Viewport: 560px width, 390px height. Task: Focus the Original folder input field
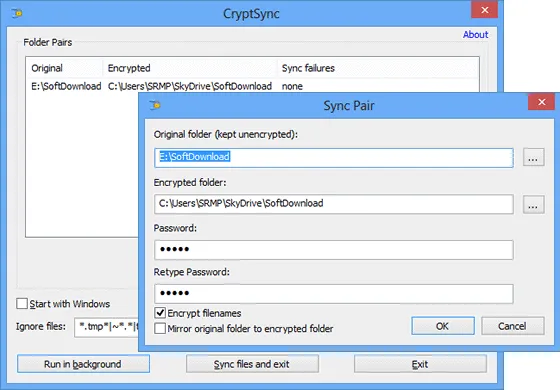(x=334, y=158)
